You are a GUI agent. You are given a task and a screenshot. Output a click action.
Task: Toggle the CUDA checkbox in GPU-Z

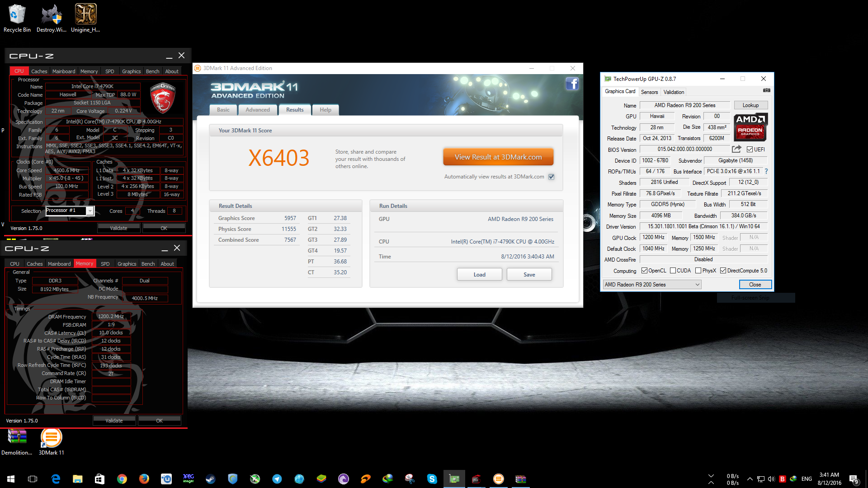pyautogui.click(x=673, y=271)
